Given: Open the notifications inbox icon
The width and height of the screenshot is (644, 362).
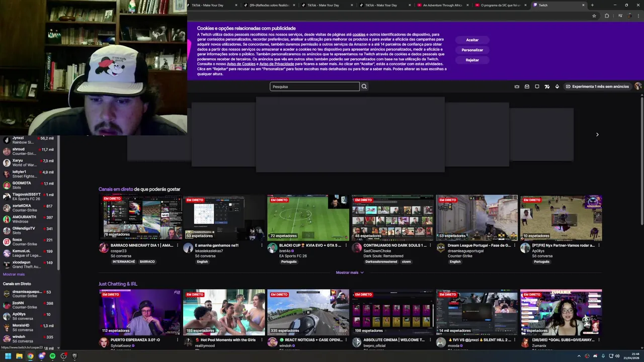Looking at the screenshot, I should 527,86.
